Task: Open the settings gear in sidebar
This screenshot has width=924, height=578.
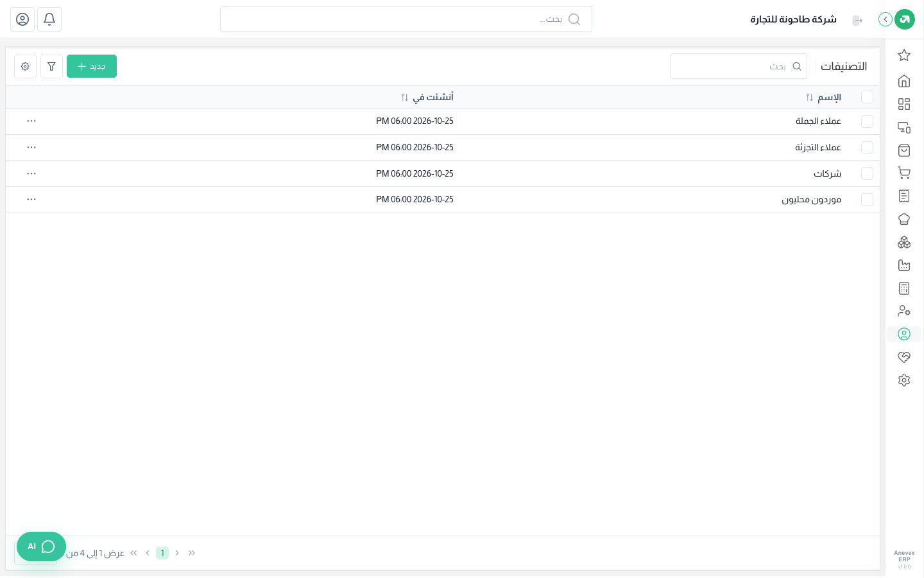Action: (x=904, y=380)
